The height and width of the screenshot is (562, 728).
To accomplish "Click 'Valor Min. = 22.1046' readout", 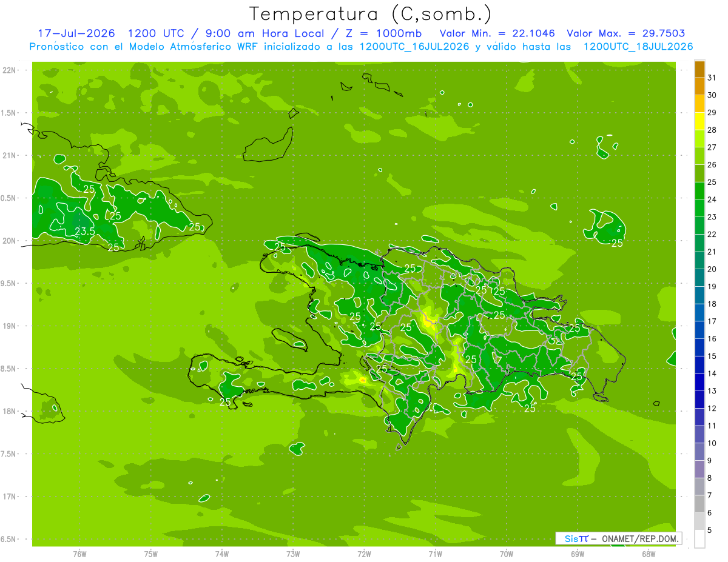I will (497, 33).
